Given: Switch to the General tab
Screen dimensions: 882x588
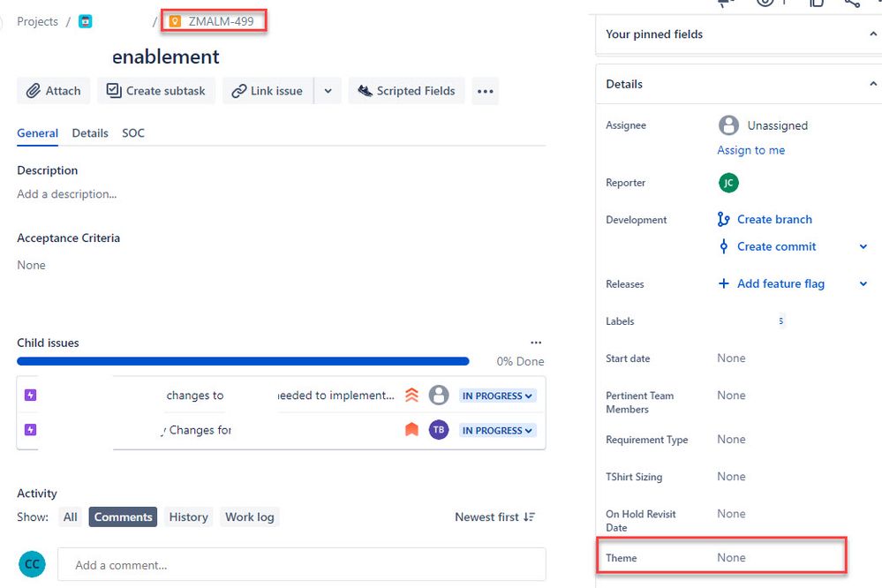Looking at the screenshot, I should point(37,133).
